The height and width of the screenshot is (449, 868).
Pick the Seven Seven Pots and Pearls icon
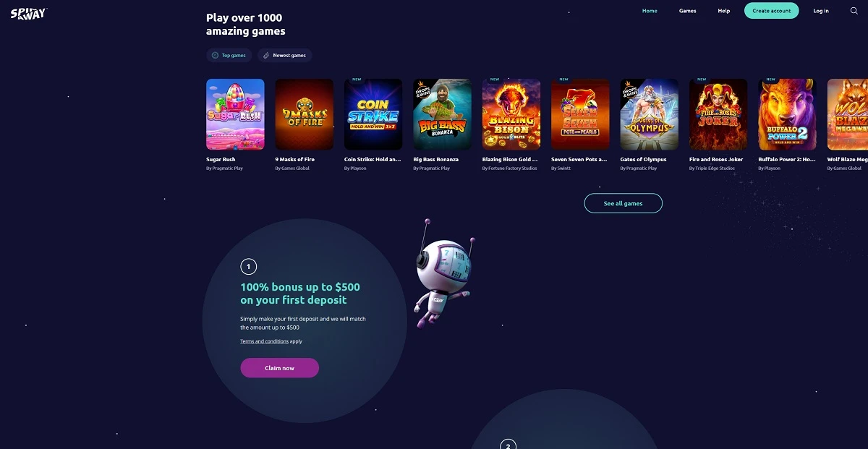pyautogui.click(x=580, y=114)
